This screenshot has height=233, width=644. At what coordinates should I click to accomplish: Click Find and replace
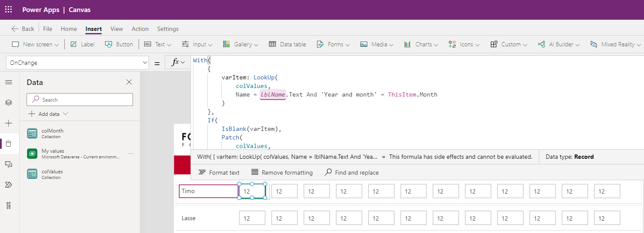pos(351,172)
